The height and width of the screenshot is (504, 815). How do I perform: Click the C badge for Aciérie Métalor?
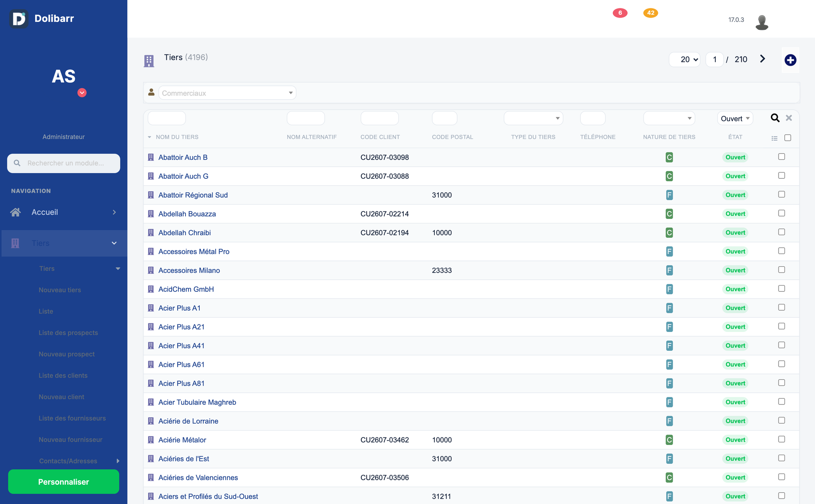[x=669, y=440]
